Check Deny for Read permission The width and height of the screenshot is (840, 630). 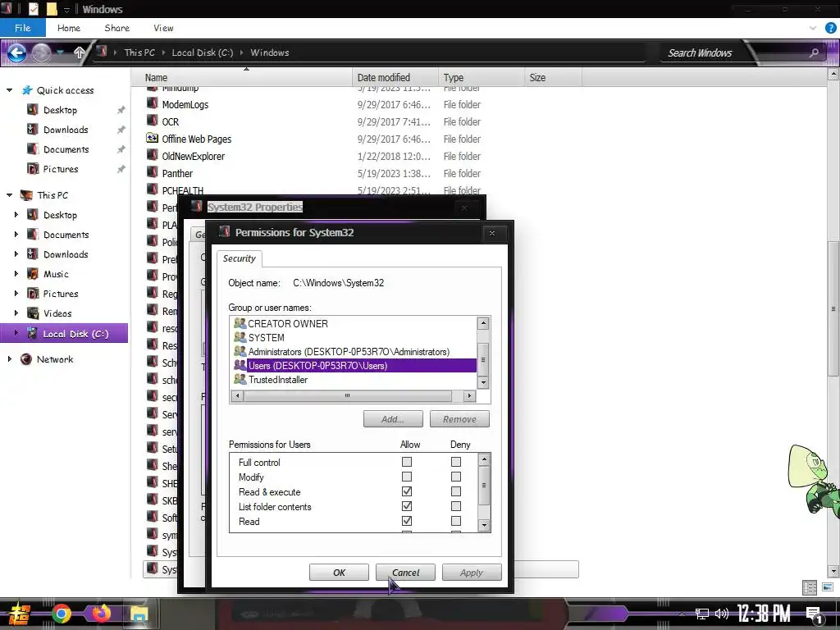456,521
